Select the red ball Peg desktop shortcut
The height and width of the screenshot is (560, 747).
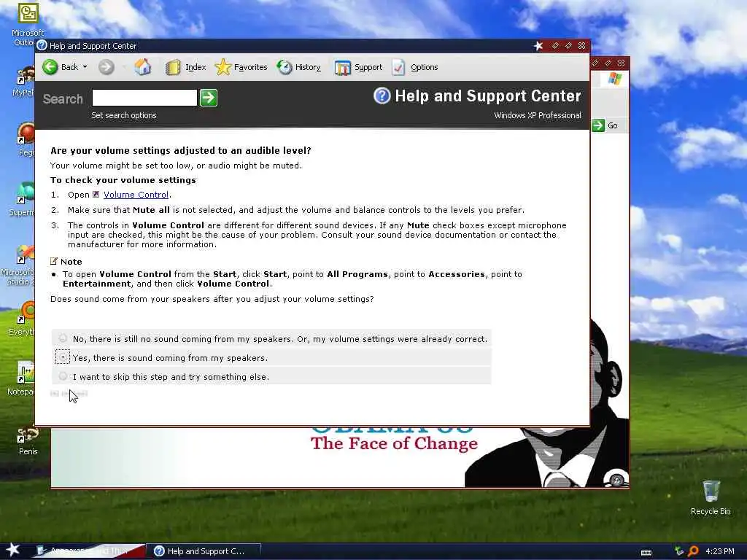click(25, 139)
